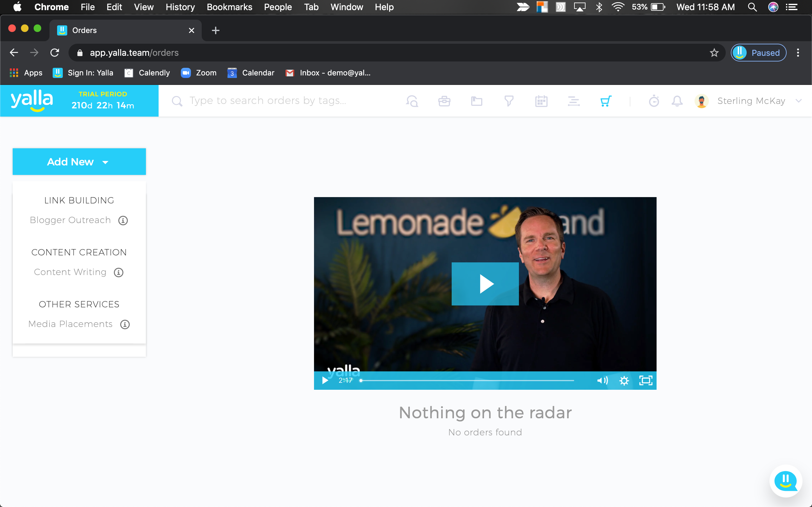812x507 pixels.
Task: Click the video progress bar
Action: (467, 381)
